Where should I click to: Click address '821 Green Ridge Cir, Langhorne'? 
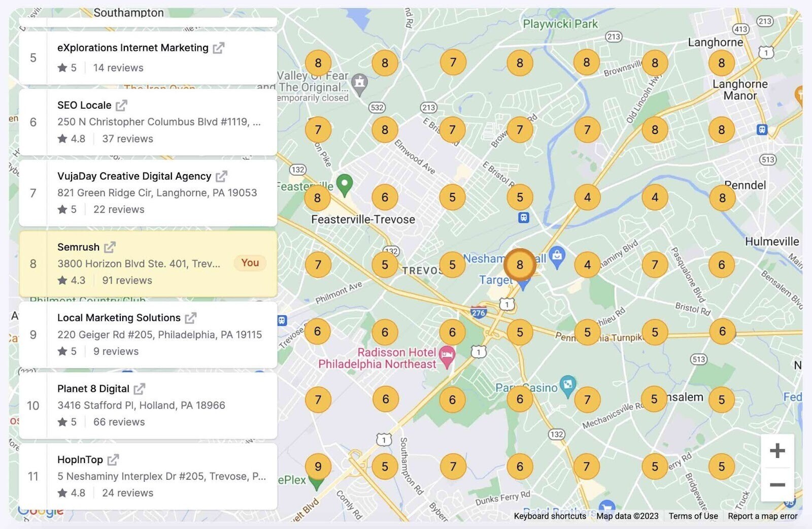tap(157, 192)
